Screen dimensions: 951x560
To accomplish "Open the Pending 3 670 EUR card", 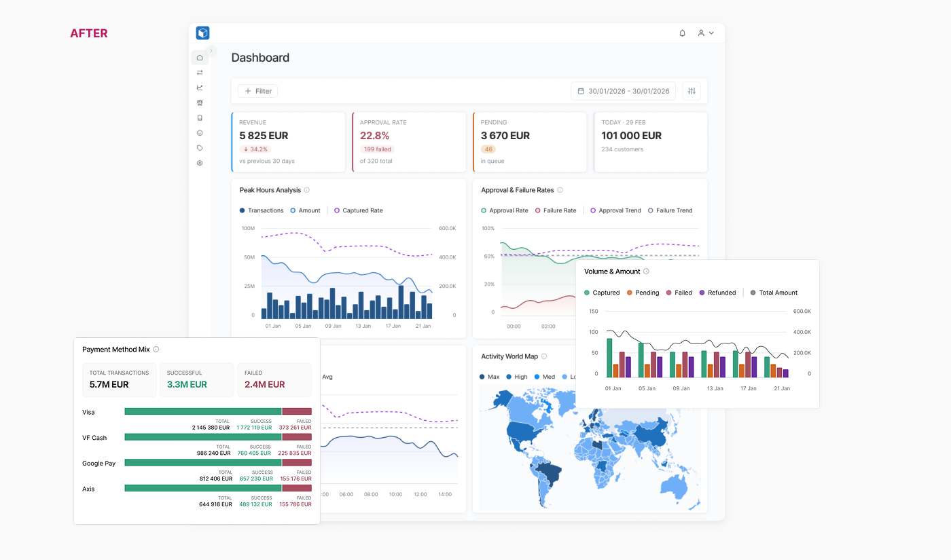I will [530, 142].
